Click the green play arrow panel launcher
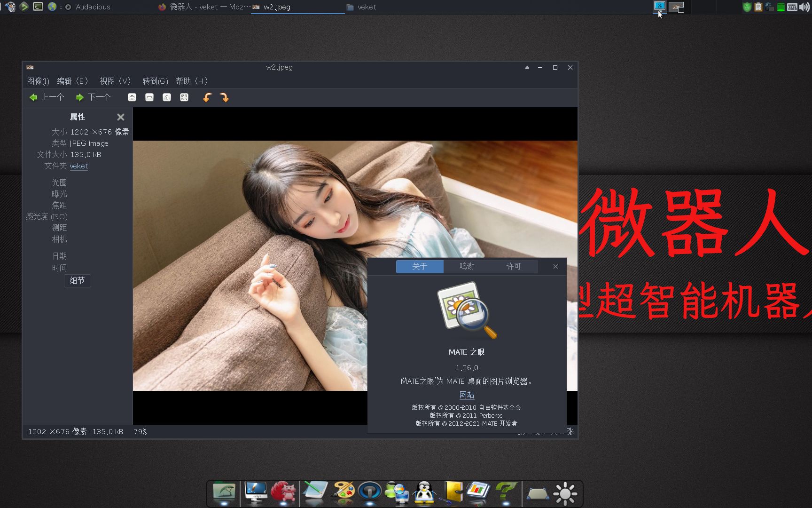 24,7
